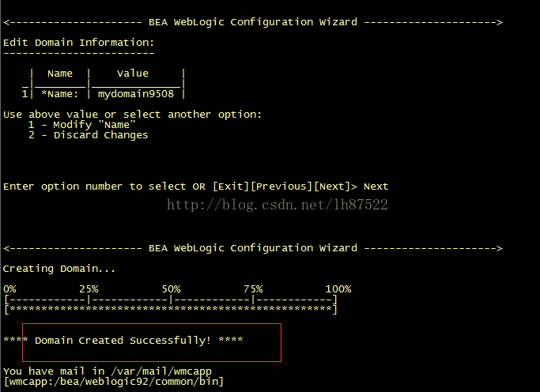Open the blog.csdn.net watermark URL

[x=278, y=205]
